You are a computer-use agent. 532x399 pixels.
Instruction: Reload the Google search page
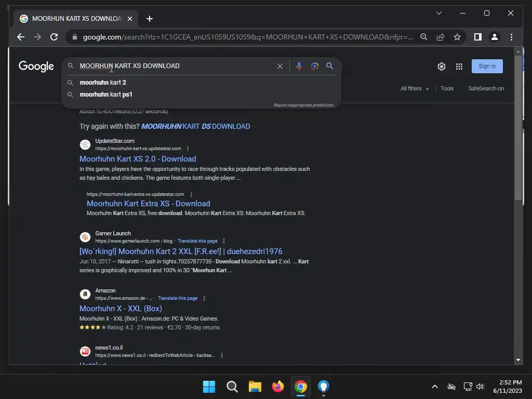click(54, 37)
